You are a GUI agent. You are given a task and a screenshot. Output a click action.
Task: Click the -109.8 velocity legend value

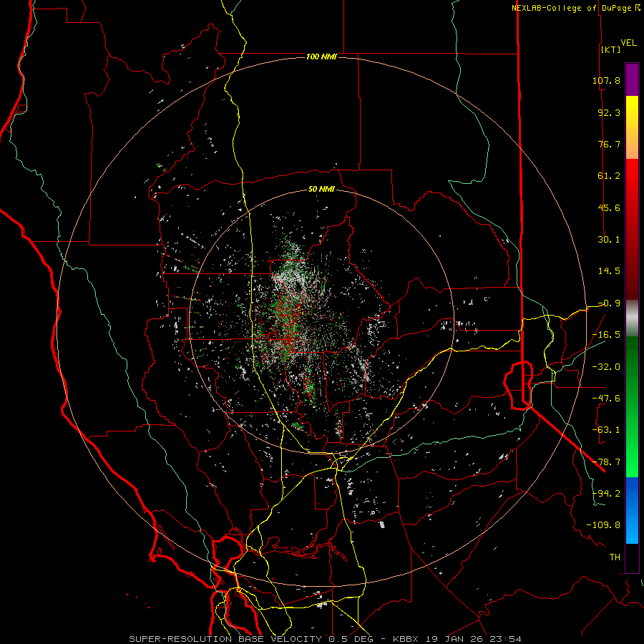(604, 525)
